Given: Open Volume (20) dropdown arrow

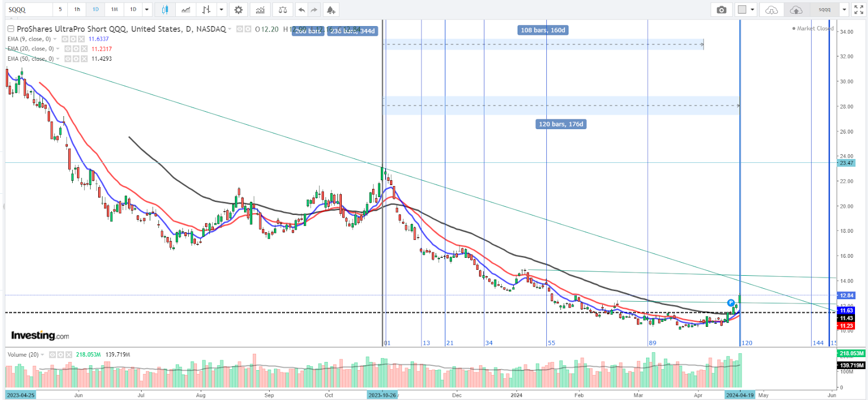Looking at the screenshot, I should coord(42,355).
